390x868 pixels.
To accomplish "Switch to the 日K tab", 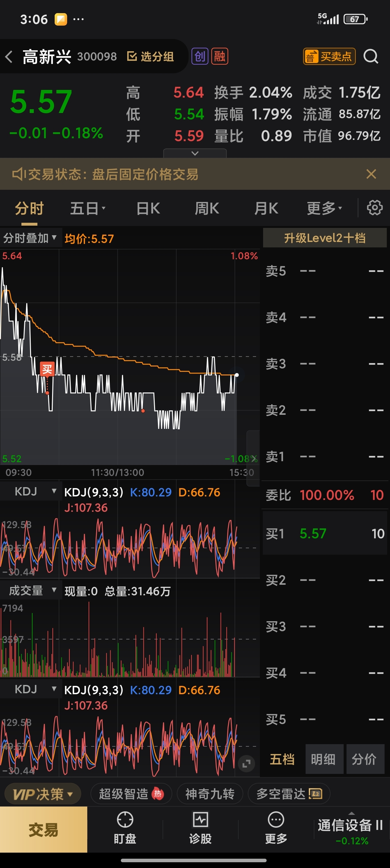I will [148, 208].
